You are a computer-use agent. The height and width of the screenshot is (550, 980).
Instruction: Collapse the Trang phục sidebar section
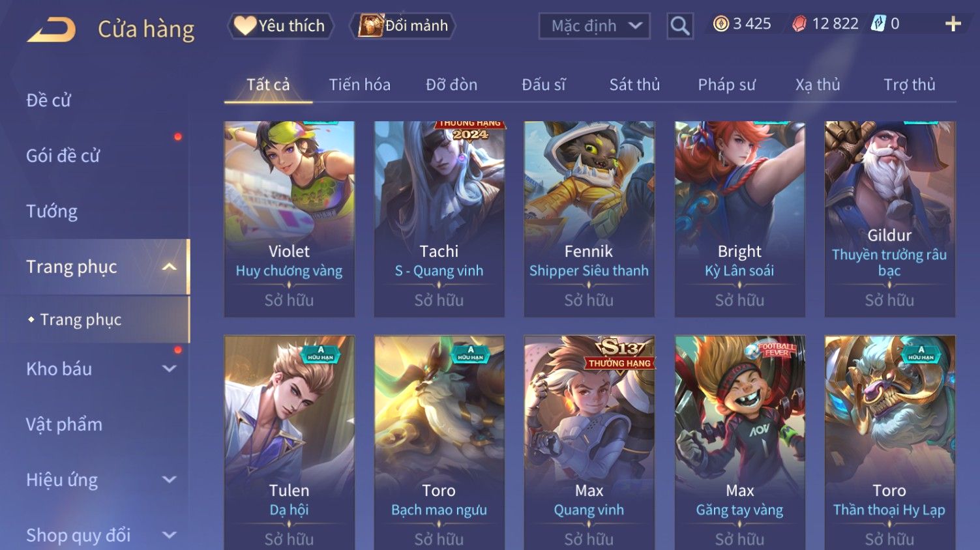[169, 267]
